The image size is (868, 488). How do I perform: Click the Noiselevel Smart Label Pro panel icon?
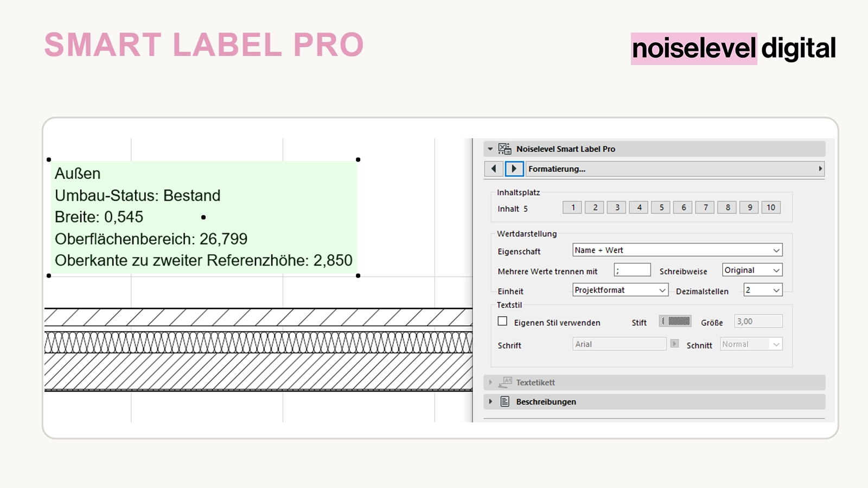(505, 149)
